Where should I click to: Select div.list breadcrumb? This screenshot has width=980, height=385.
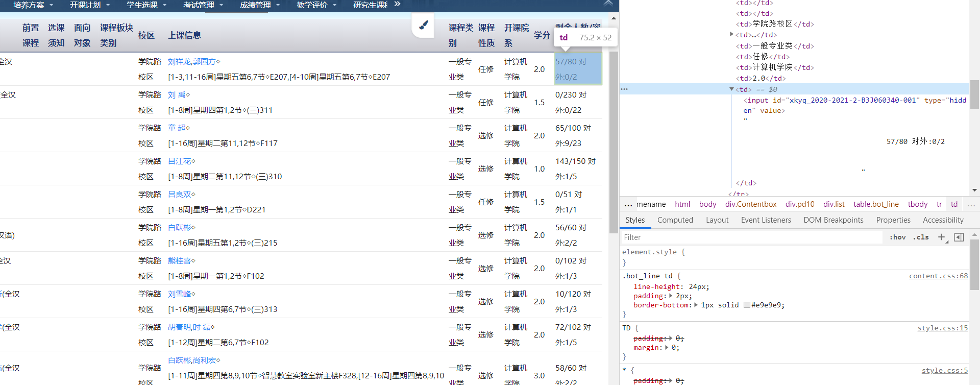[834, 205]
